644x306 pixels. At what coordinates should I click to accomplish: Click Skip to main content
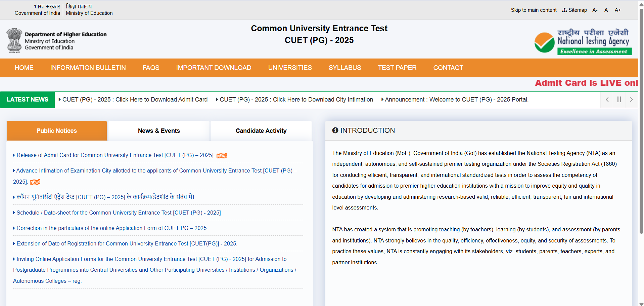[x=534, y=10]
